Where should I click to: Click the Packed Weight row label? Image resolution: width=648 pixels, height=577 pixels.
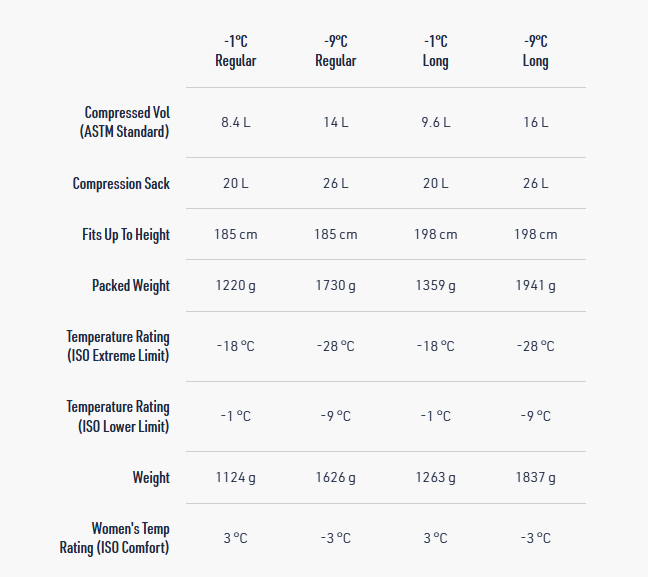pyautogui.click(x=131, y=286)
